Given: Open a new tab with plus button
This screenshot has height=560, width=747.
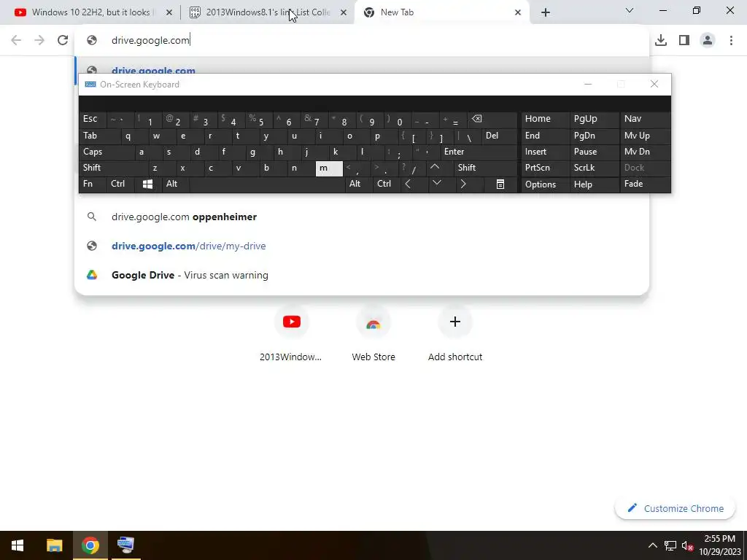Looking at the screenshot, I should [546, 12].
